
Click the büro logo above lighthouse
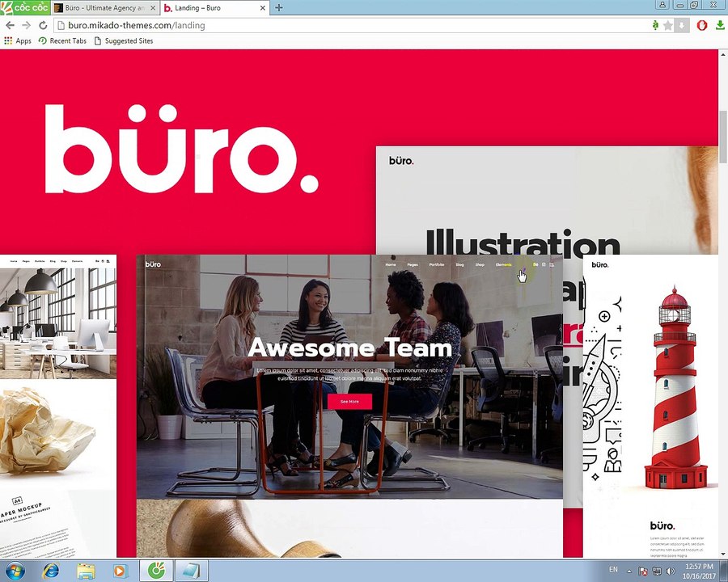point(600,264)
